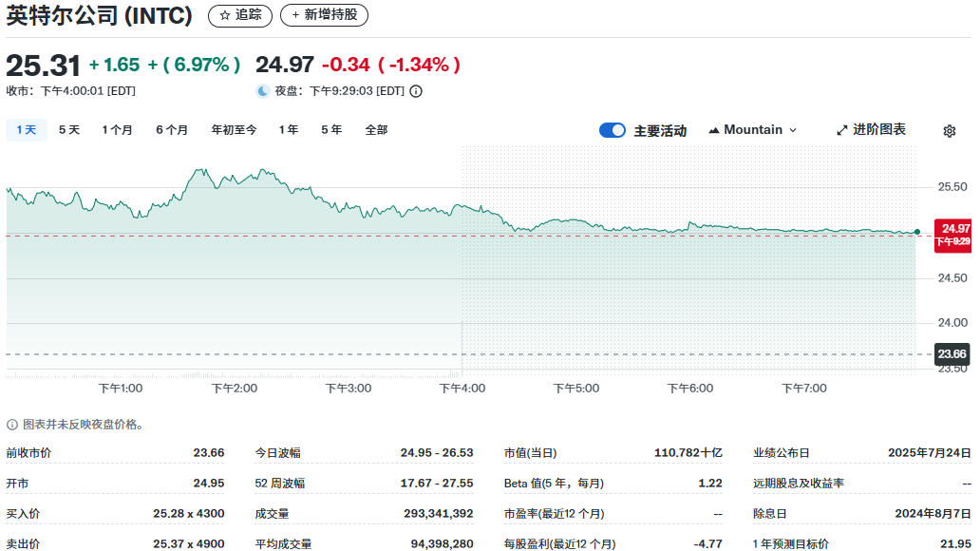Click 除息日 value 2024年8月7日
The width and height of the screenshot is (980, 551).
pos(933,513)
